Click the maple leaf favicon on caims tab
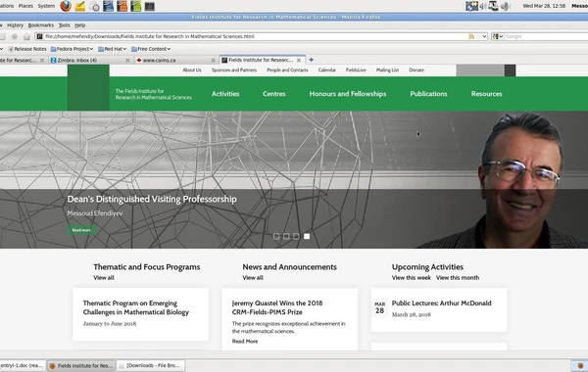This screenshot has width=588, height=372. tap(139, 60)
